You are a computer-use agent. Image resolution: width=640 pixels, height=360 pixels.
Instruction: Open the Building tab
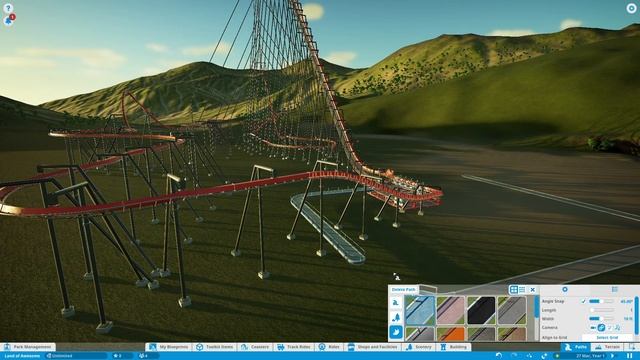coord(454,347)
